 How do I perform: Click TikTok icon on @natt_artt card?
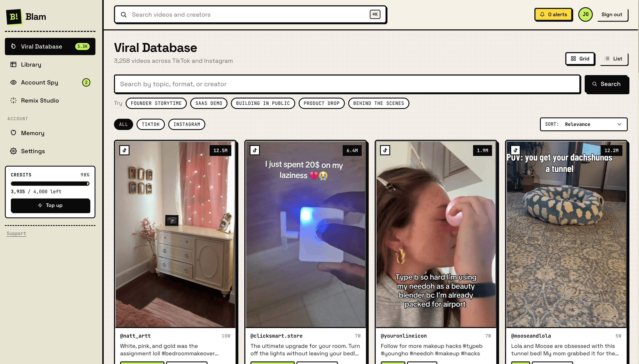point(124,150)
